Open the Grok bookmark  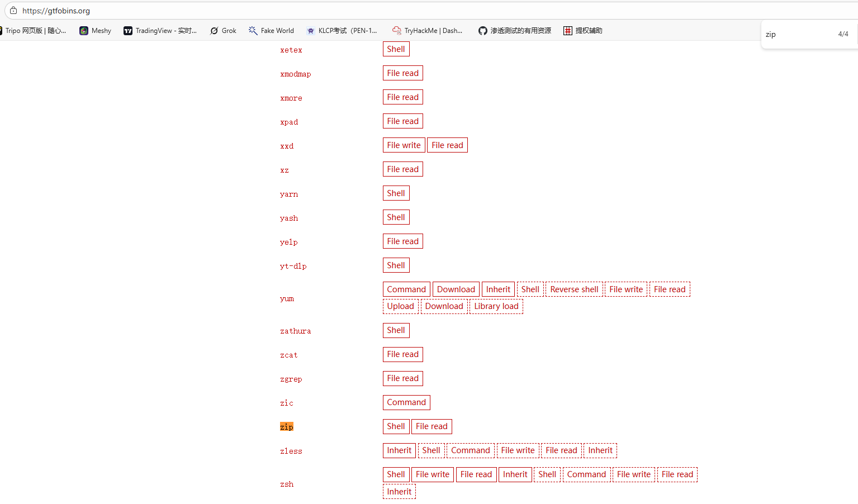pyautogui.click(x=223, y=31)
